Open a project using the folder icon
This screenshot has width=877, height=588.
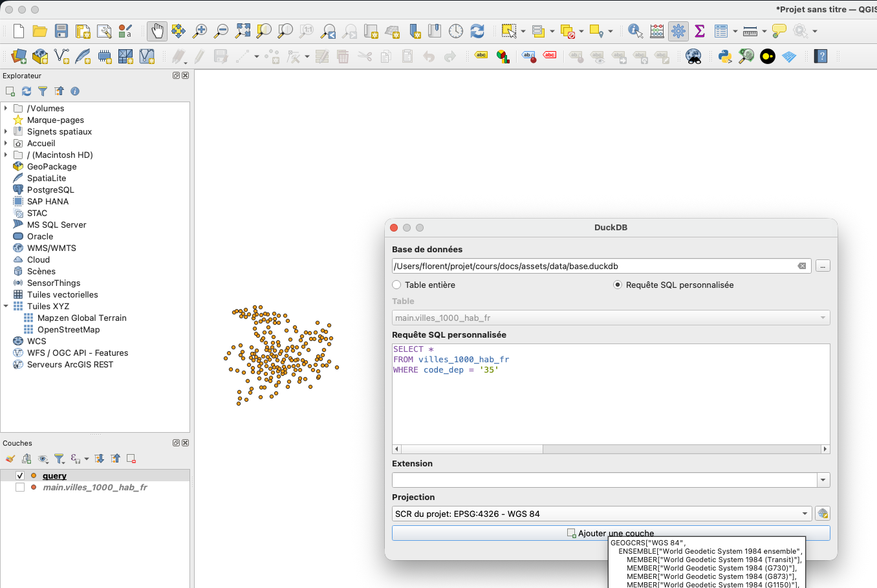tap(40, 31)
